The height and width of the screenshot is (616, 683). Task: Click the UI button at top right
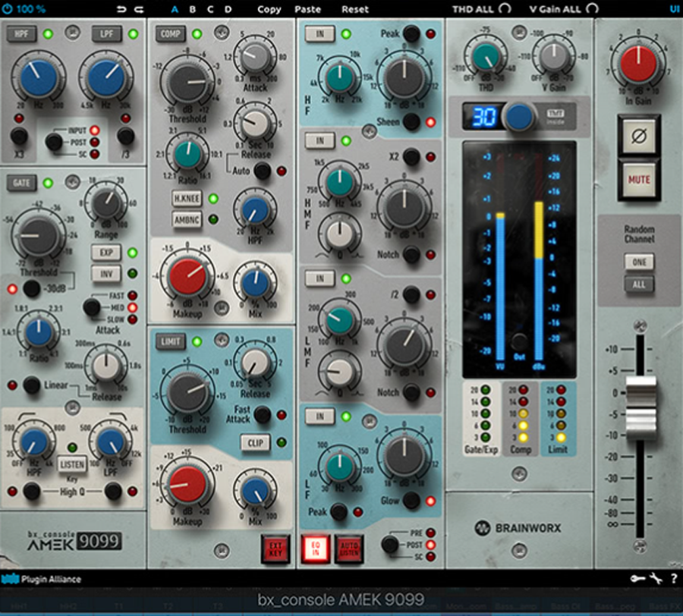tap(675, 8)
